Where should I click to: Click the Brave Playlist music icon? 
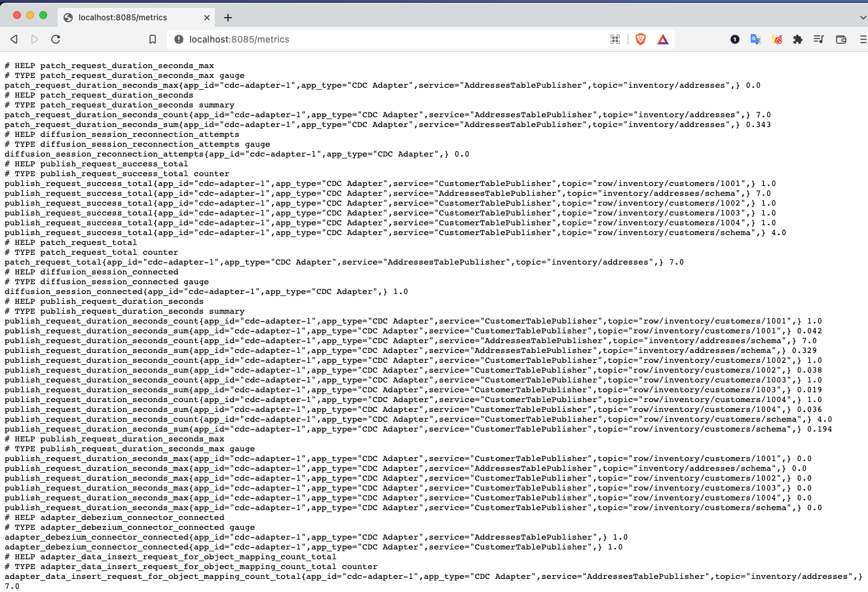point(819,39)
